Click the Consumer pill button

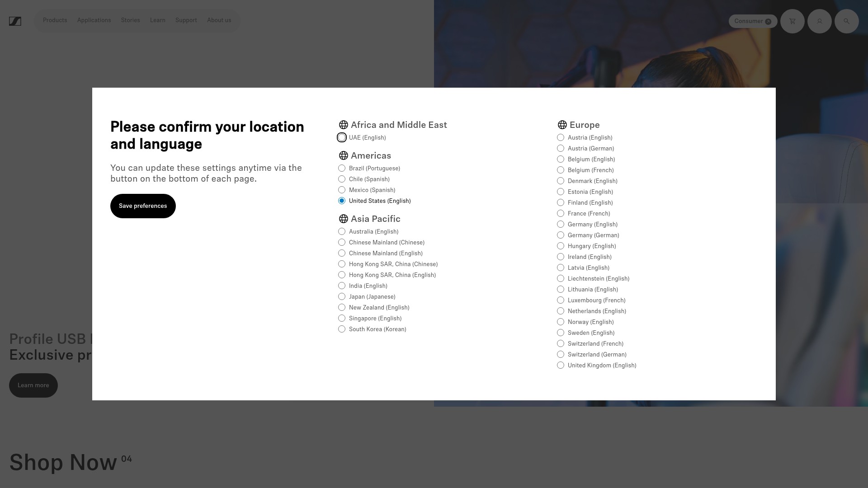pyautogui.click(x=753, y=21)
